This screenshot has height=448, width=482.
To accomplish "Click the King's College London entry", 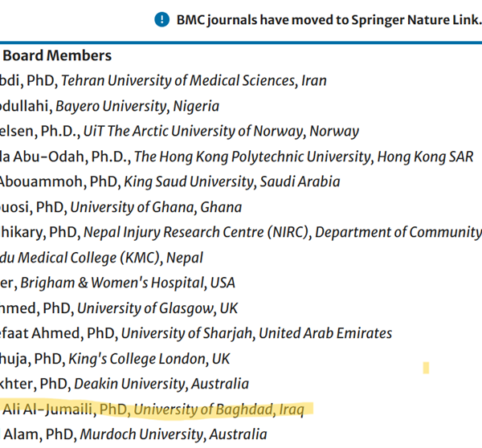I will coord(162,359).
